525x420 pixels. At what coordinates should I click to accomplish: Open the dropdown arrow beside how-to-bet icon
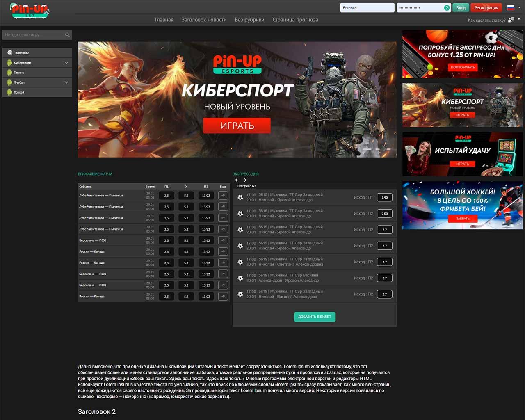tap(519, 19)
